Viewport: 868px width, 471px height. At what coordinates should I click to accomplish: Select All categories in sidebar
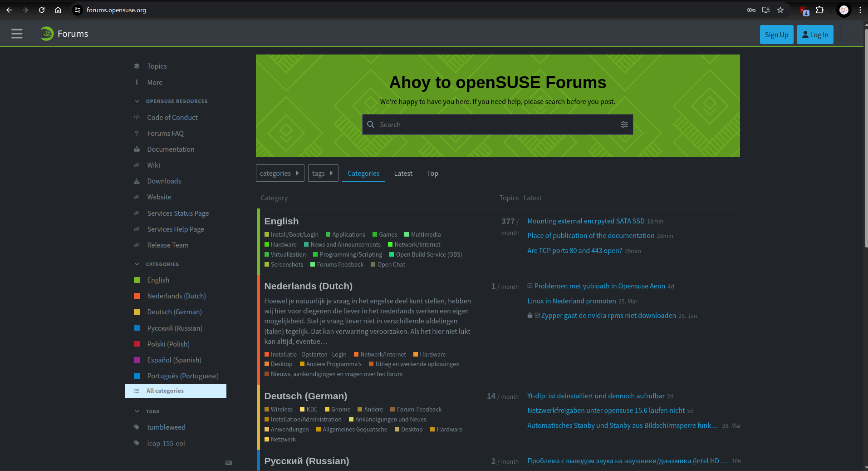(x=176, y=391)
